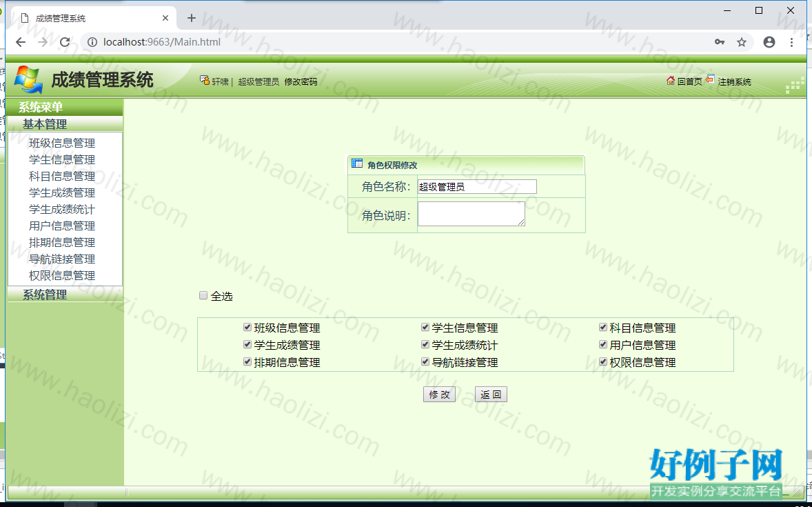Open saved passwords key icon
This screenshot has height=507, width=812.
(x=720, y=42)
